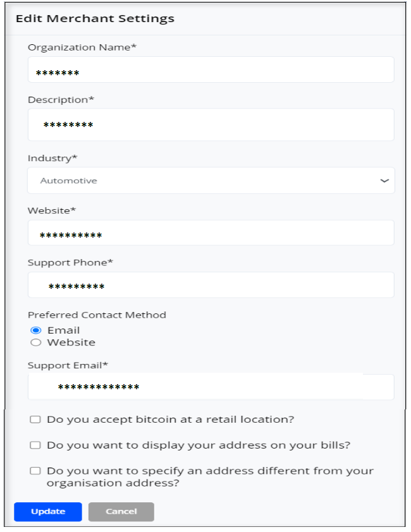Click the Industry dropdown chevron arrow
This screenshot has width=411, height=532.
click(384, 180)
